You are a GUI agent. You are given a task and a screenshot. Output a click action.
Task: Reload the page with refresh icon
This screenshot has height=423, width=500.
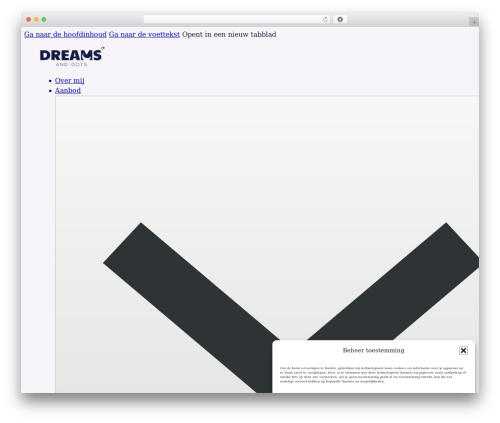pos(325,19)
